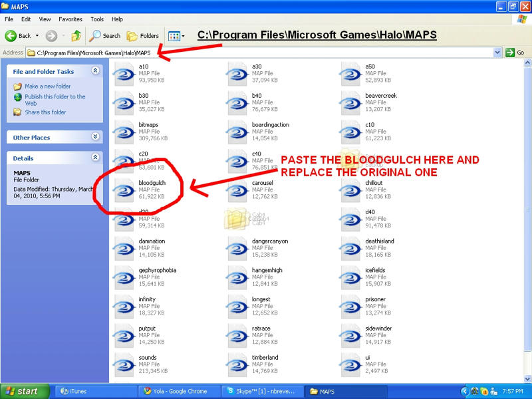Open the File menu
The image size is (532, 399).
point(9,19)
